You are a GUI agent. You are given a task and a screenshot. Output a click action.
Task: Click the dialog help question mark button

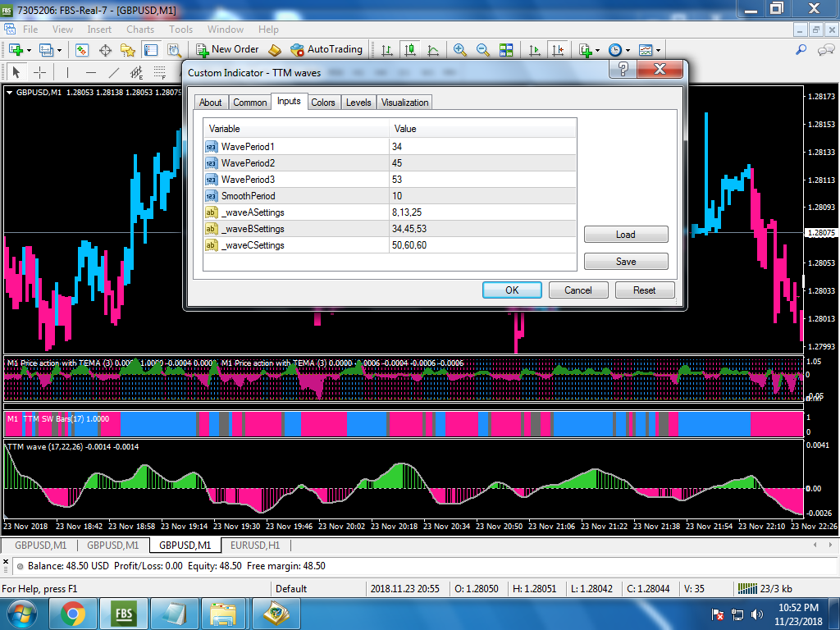point(623,69)
